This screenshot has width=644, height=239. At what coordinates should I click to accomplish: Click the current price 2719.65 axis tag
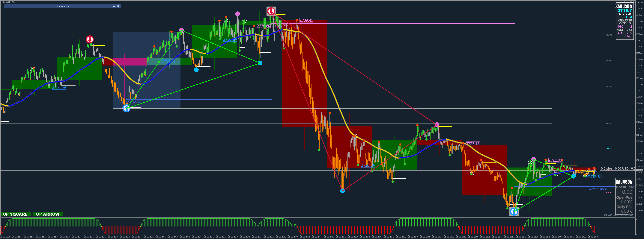click(640, 170)
